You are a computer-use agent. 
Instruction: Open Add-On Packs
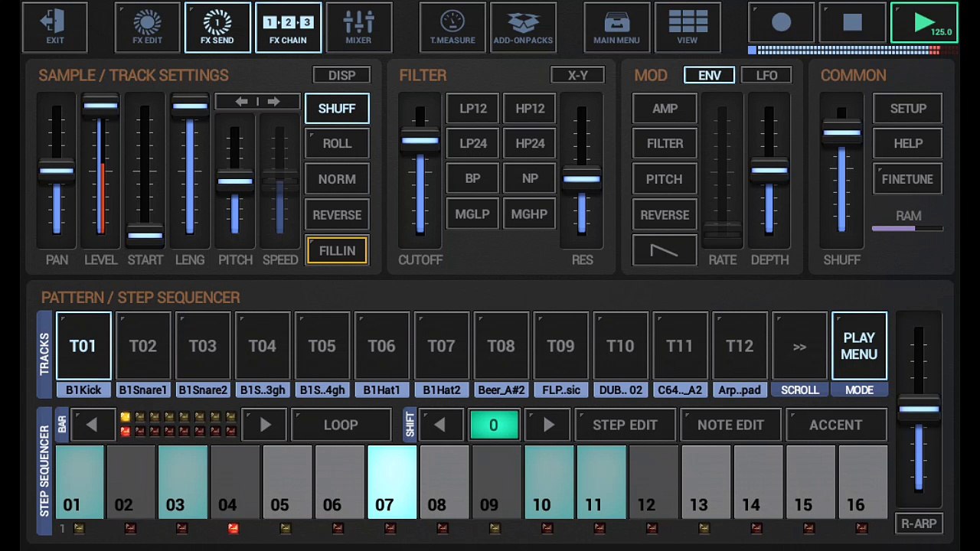click(523, 28)
